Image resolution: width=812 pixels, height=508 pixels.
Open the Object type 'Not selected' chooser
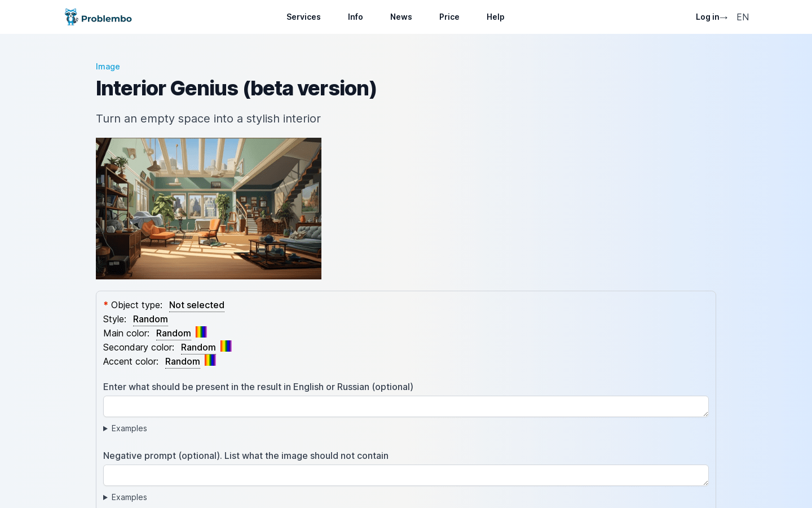pos(196,305)
